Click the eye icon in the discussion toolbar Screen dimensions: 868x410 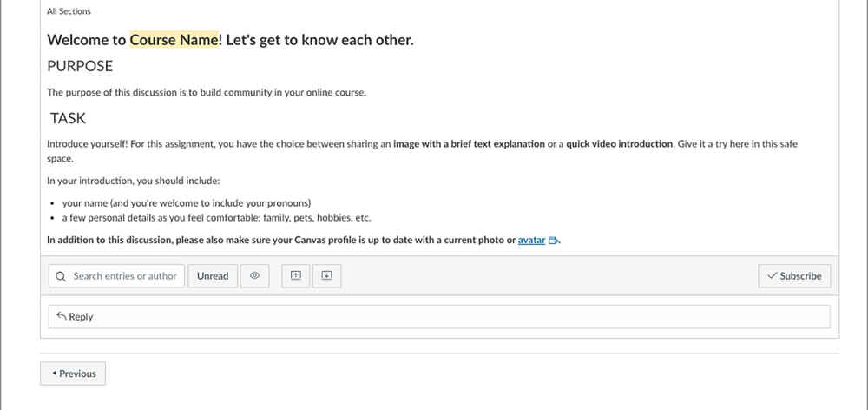[255, 276]
